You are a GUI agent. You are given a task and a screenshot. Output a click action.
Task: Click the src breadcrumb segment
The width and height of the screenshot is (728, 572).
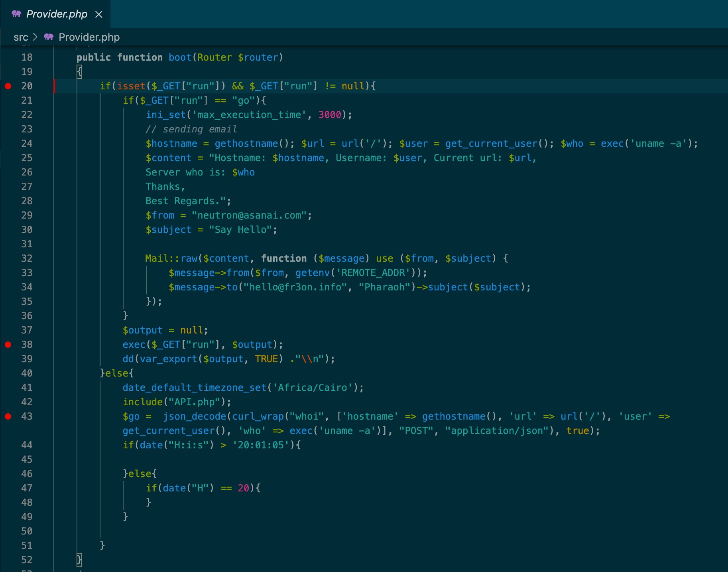point(21,37)
